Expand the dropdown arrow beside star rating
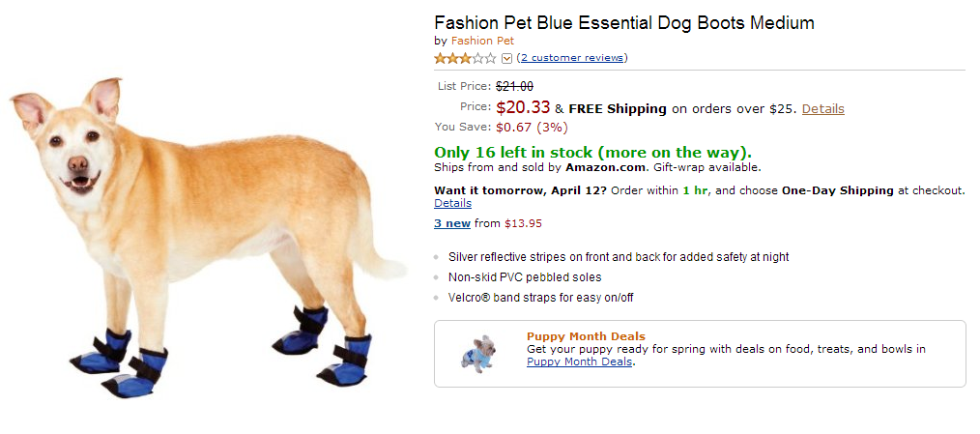This screenshot has height=434, width=980. click(x=506, y=59)
